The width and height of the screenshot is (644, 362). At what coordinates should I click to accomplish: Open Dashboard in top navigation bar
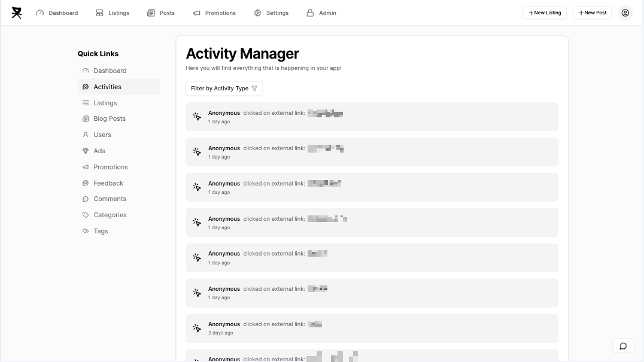click(57, 13)
